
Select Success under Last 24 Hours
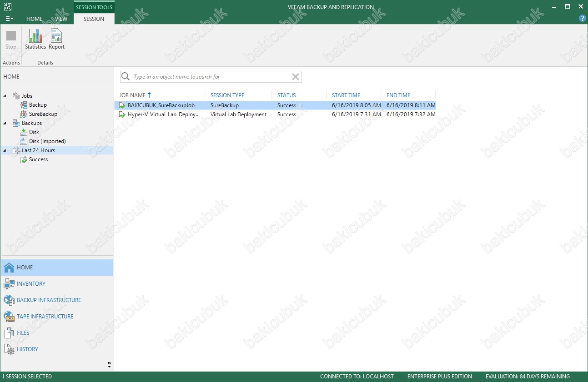[x=38, y=159]
